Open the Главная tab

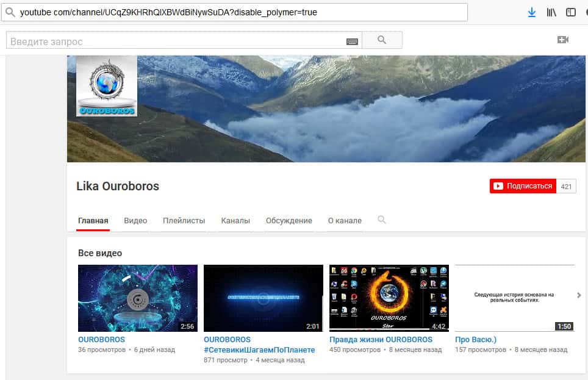pos(93,221)
